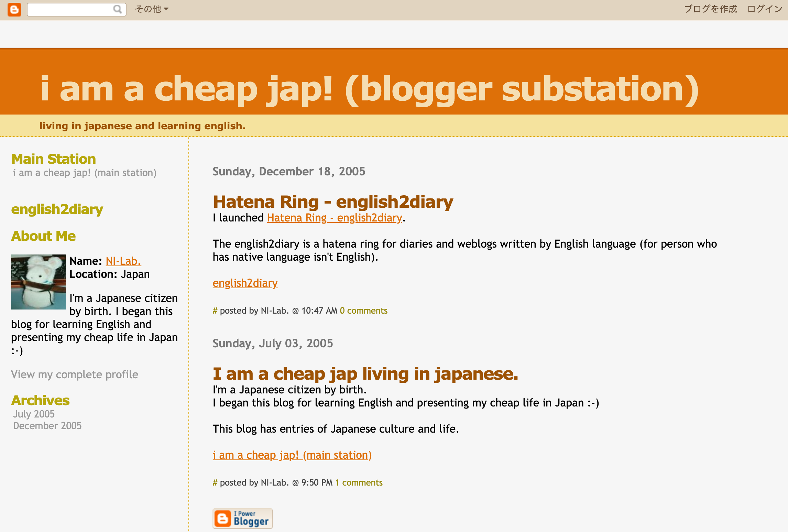Screen dimensions: 788x532
Task: Click the ログイン link
Action: (x=765, y=9)
